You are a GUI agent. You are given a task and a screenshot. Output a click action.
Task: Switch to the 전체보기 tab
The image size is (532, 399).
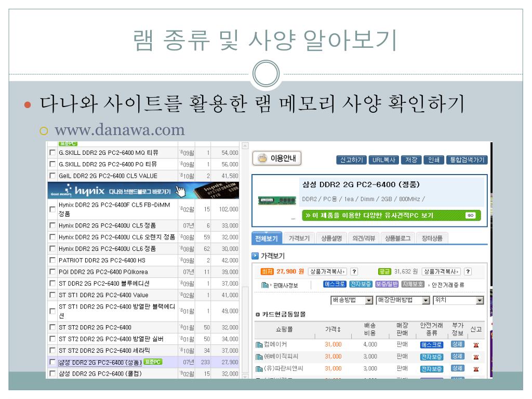267,238
